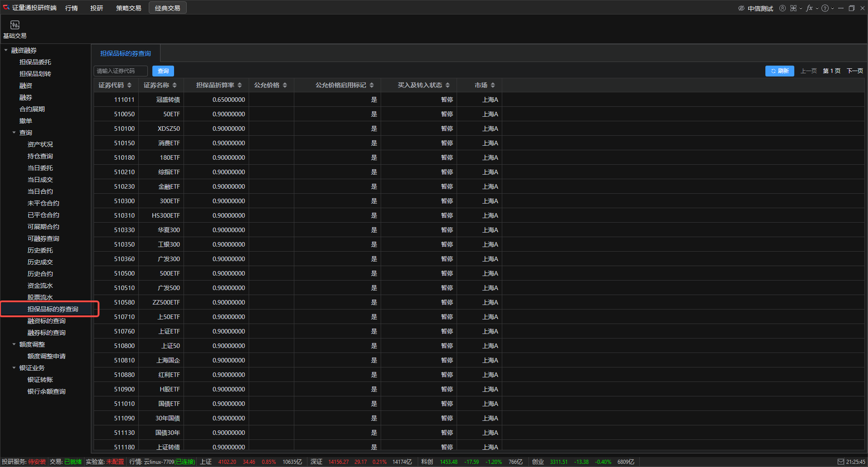Image resolution: width=868 pixels, height=467 pixels.
Task: Go to 下一页 next page
Action: point(854,71)
